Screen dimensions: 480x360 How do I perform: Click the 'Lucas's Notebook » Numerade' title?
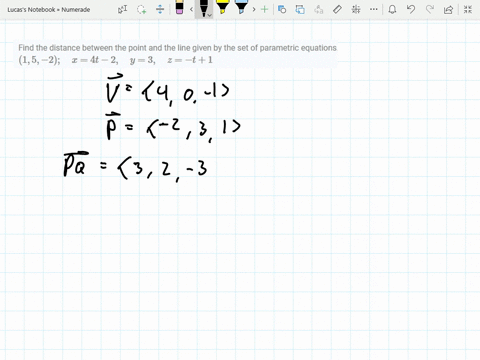coord(49,10)
